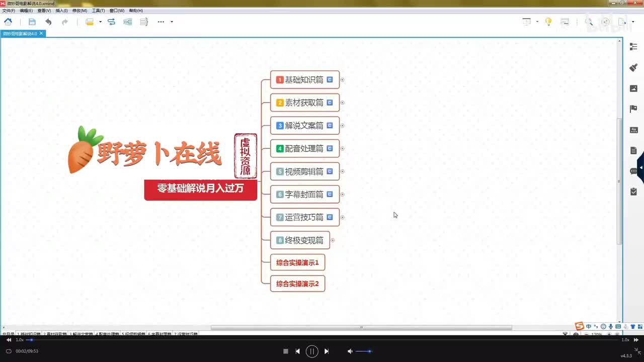
Task: Click the boundary icon in toolbar
Action: (128, 22)
